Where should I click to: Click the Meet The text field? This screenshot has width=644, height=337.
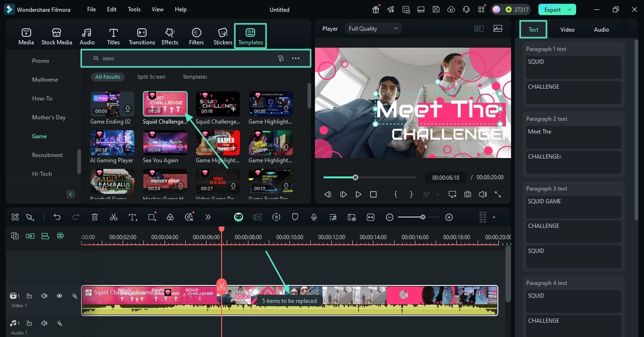[574, 137]
